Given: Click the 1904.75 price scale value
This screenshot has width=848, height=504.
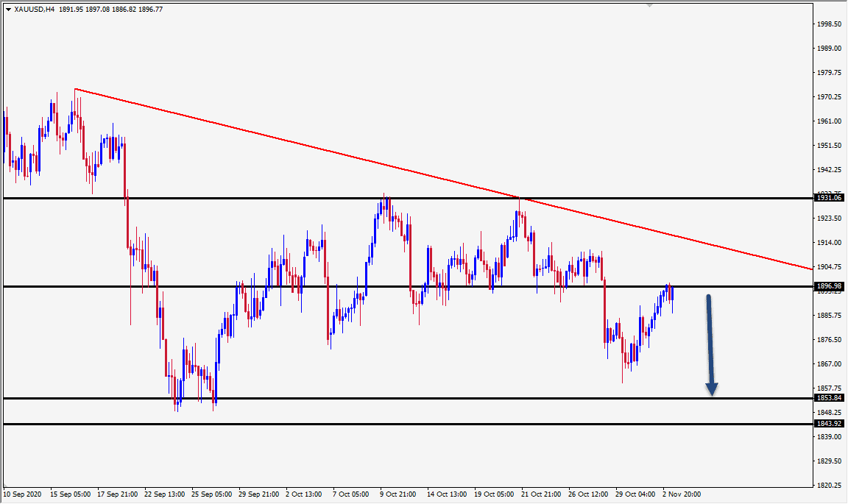Looking at the screenshot, I should click(x=830, y=267).
